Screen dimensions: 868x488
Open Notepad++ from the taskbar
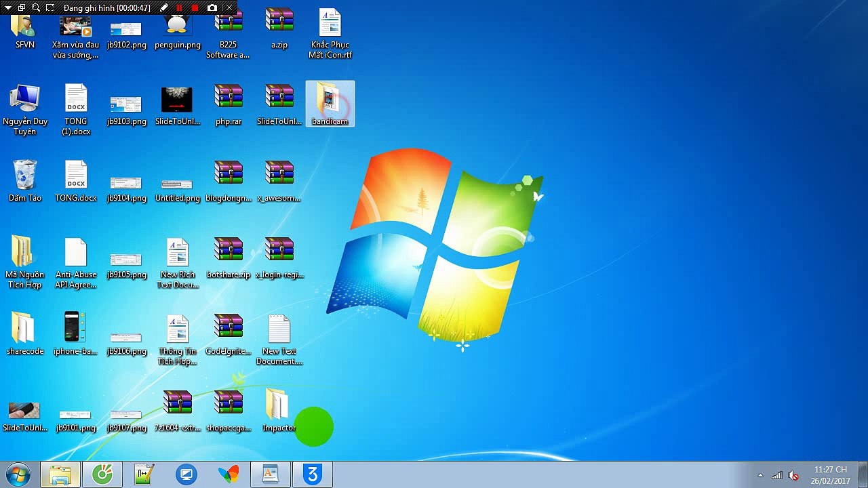tap(144, 474)
